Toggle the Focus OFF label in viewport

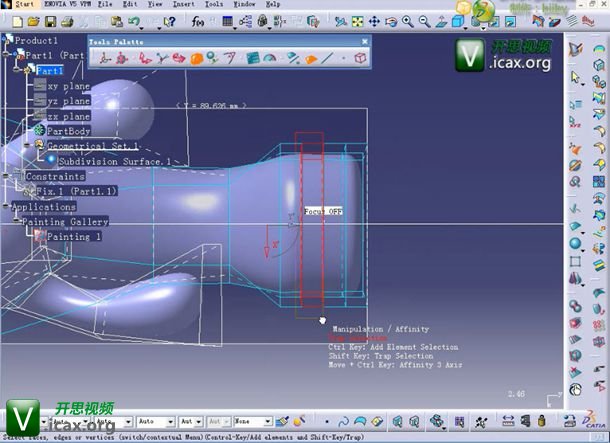(323, 211)
